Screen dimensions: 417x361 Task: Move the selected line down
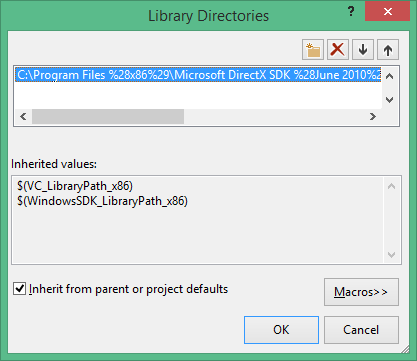[x=363, y=50]
